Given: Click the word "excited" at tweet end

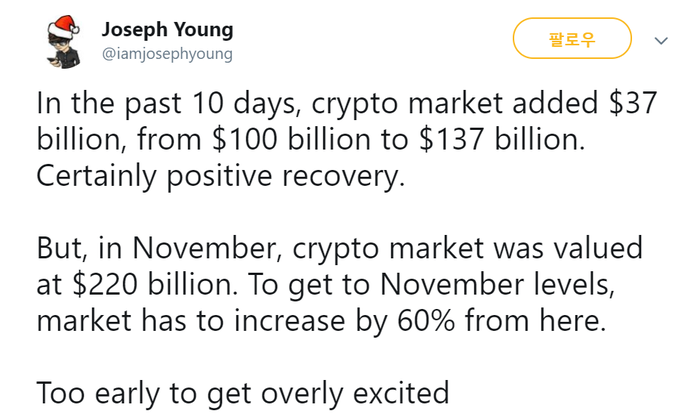Looking at the screenshot, I should [x=401, y=394].
